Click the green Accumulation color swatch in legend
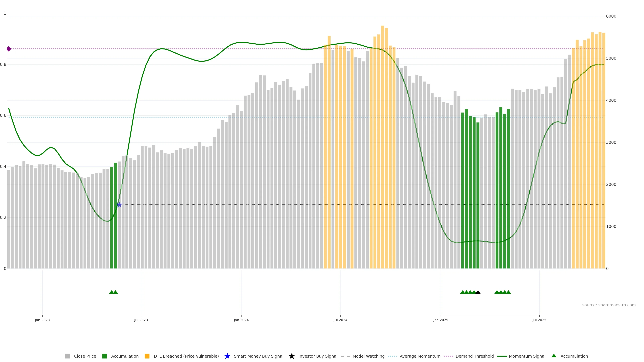644x362 pixels. tap(104, 356)
